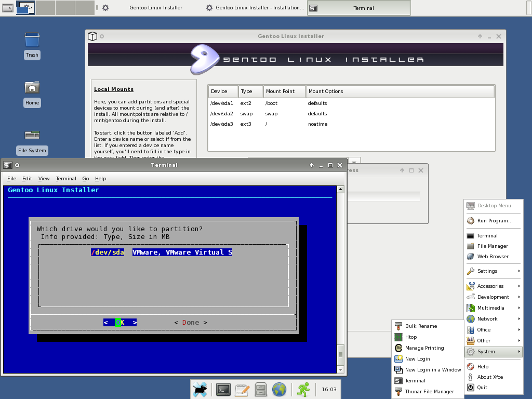Sort by the Mount Point column header
This screenshot has height=399, width=532.
(284, 91)
